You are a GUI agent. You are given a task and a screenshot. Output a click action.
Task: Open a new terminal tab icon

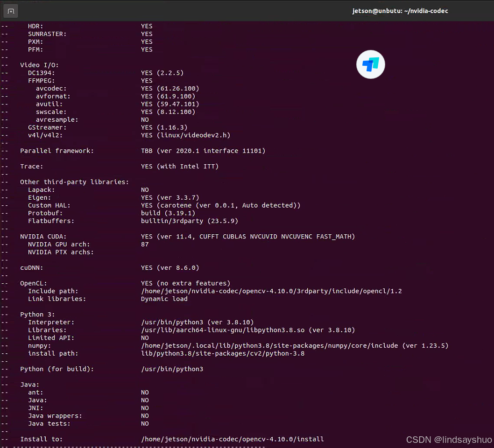click(11, 11)
